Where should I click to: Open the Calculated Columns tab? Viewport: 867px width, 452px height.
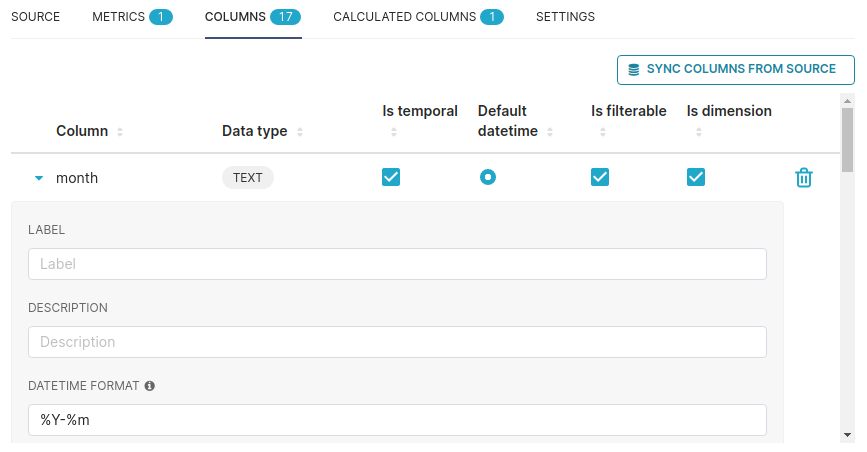[x=418, y=17]
